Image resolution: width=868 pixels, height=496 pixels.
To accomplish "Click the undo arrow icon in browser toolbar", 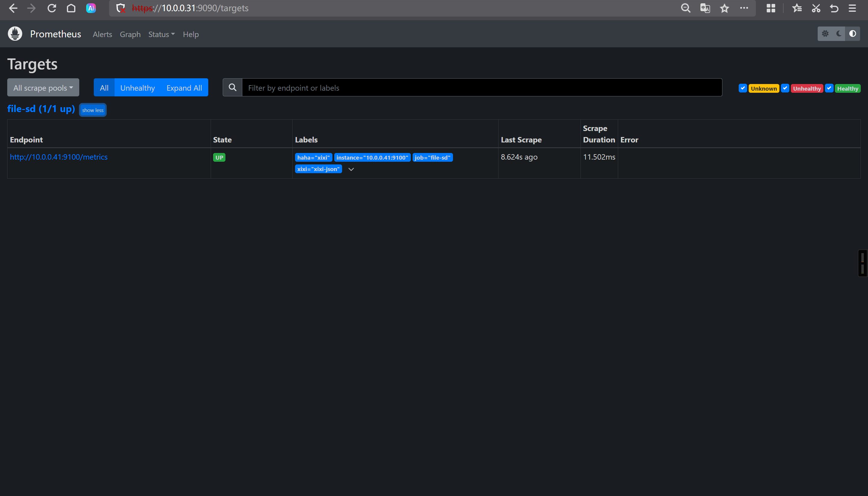I will coord(834,8).
